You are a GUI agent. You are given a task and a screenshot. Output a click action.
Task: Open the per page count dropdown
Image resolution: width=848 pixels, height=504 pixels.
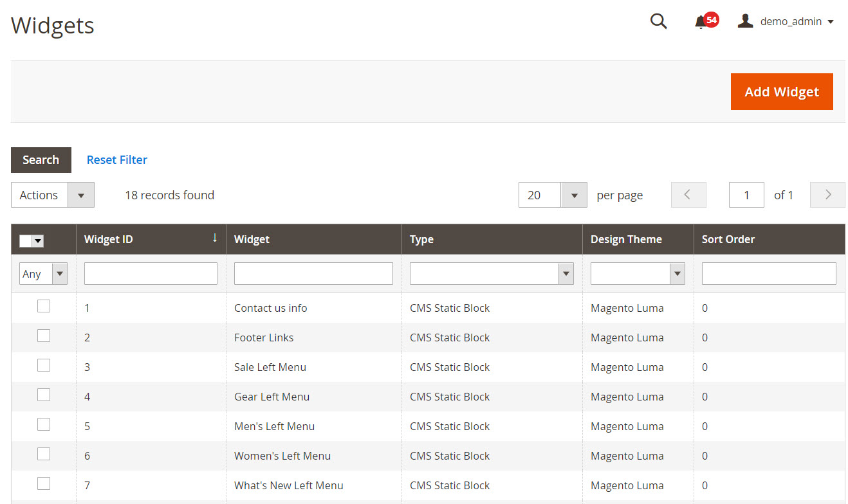pyautogui.click(x=553, y=195)
